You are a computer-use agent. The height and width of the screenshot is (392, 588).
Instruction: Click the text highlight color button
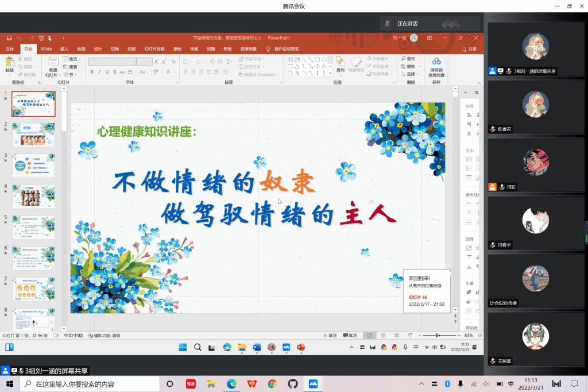click(156, 72)
